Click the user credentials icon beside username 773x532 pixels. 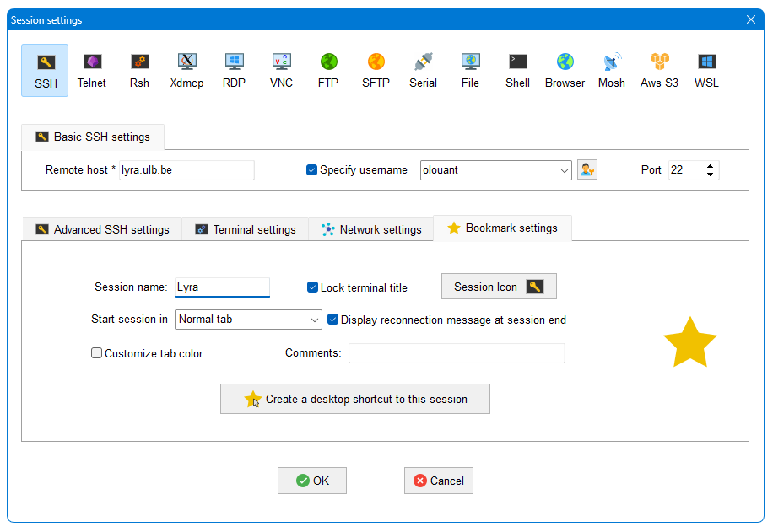pyautogui.click(x=587, y=169)
